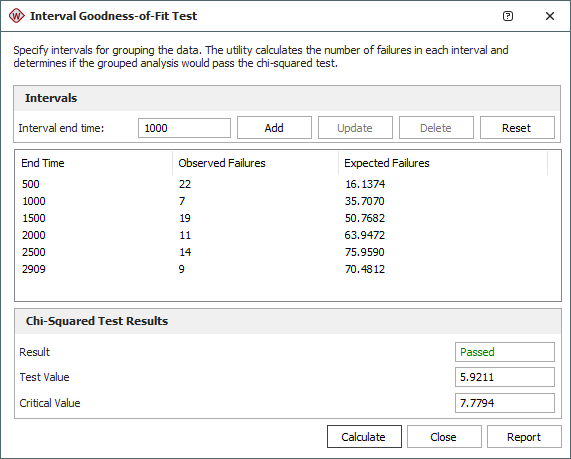Click the disabled Delete button
This screenshot has width=571, height=459.
436,128
